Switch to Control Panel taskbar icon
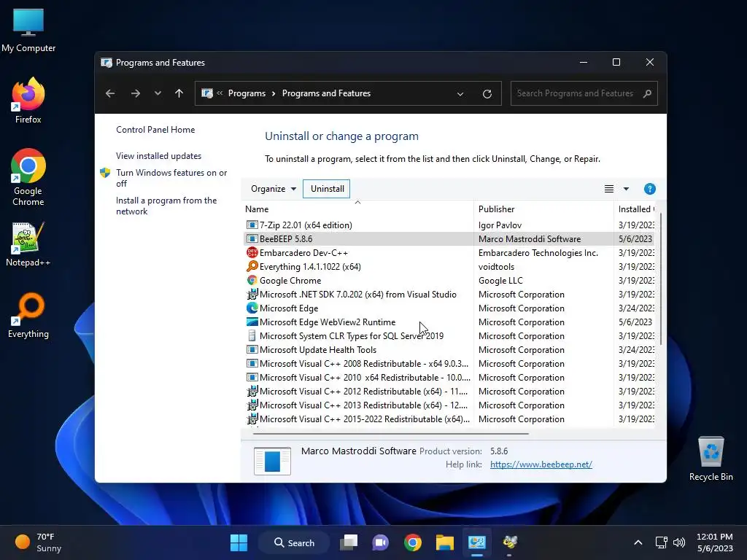This screenshot has width=747, height=560. [477, 542]
